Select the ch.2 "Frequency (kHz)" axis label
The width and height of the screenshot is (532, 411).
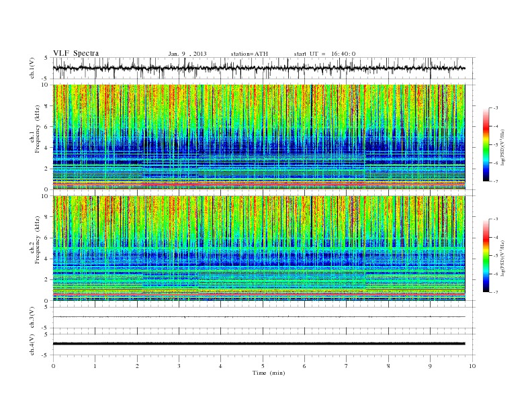[37, 240]
